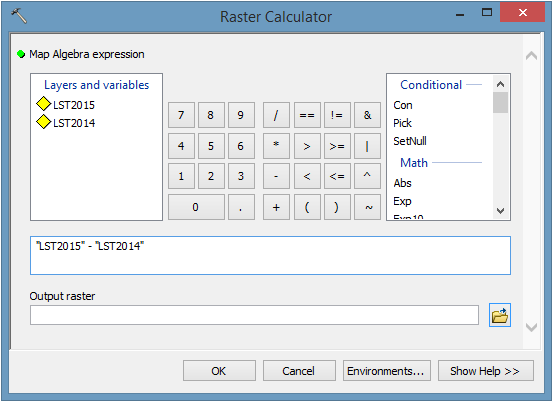Select the LST2014 layer diamond icon

(x=44, y=122)
